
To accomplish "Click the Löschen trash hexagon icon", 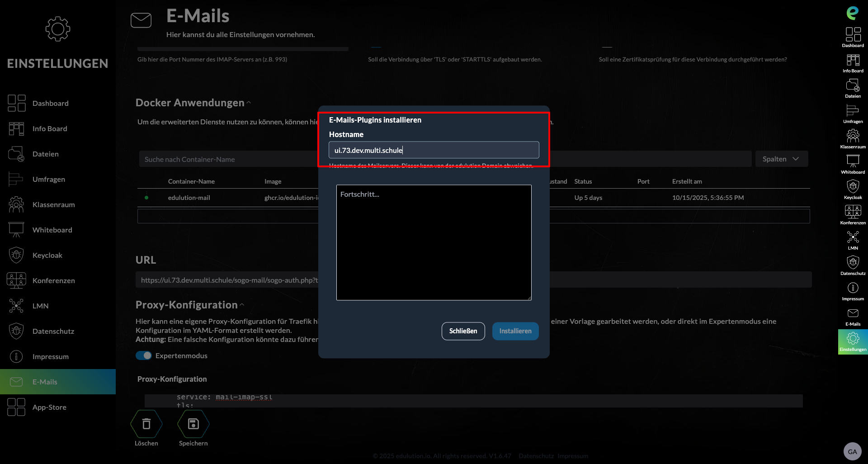I will (x=146, y=424).
